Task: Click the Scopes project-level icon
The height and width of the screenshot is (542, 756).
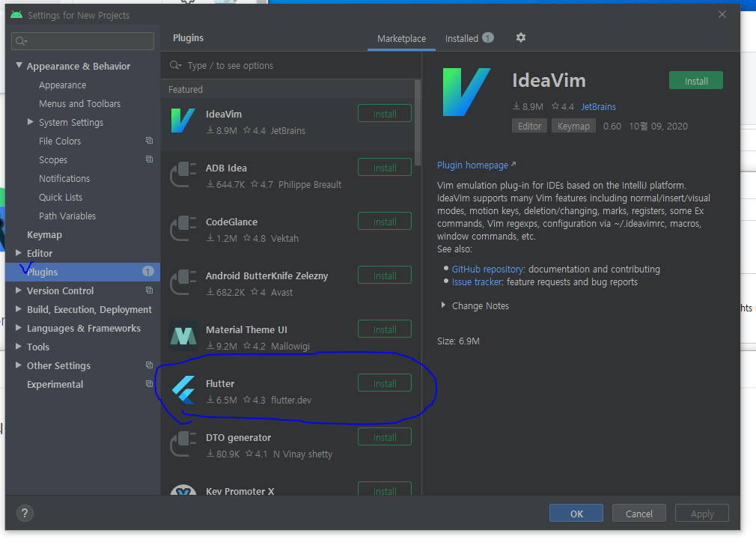Action: [x=150, y=159]
